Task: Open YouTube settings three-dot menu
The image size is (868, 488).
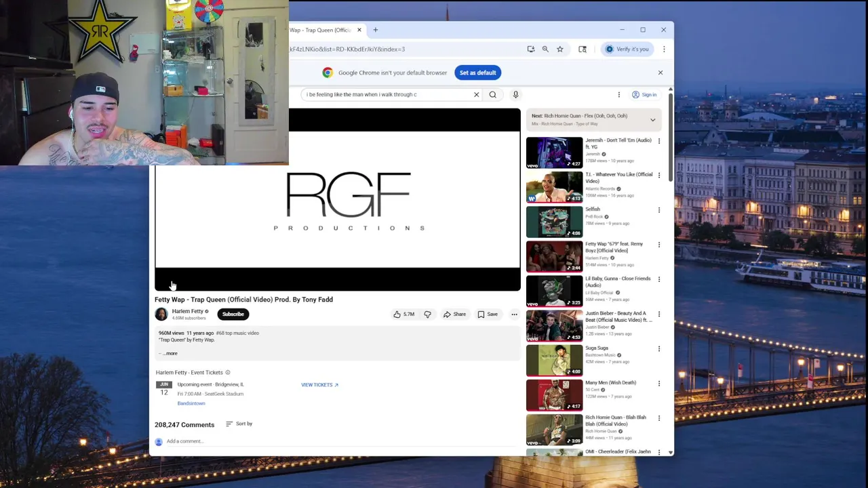Action: (618, 95)
